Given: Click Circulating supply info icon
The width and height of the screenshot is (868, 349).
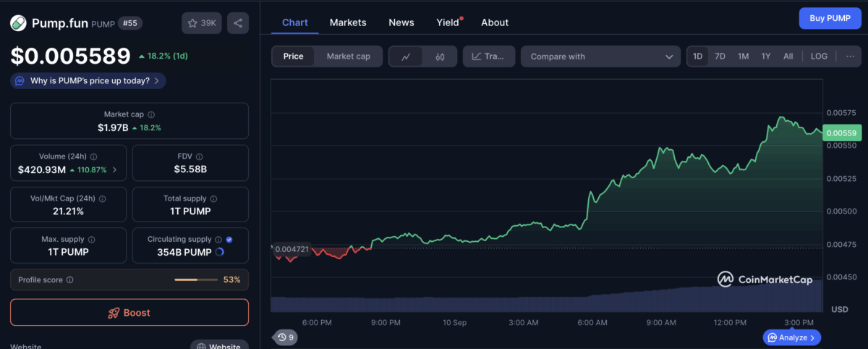Looking at the screenshot, I should 218,239.
